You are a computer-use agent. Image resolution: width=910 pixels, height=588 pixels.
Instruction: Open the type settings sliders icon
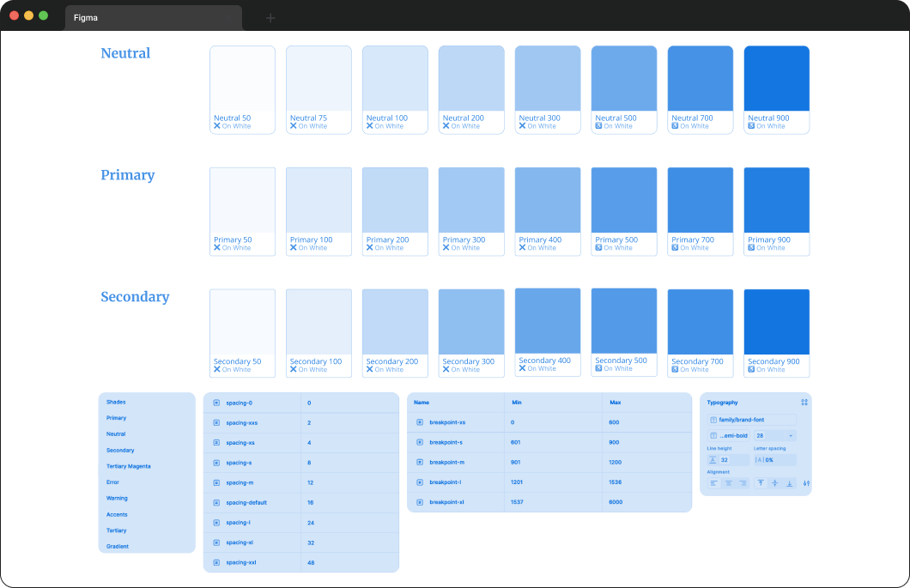pyautogui.click(x=806, y=483)
